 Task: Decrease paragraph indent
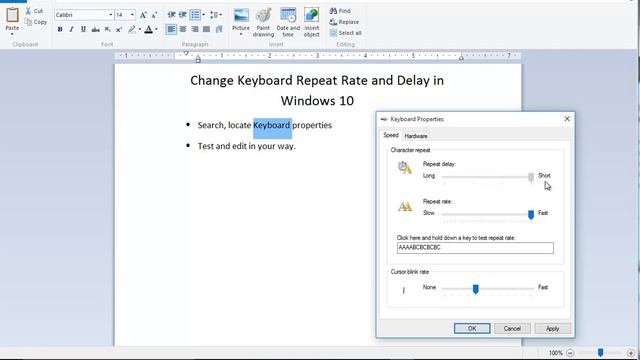point(171,15)
